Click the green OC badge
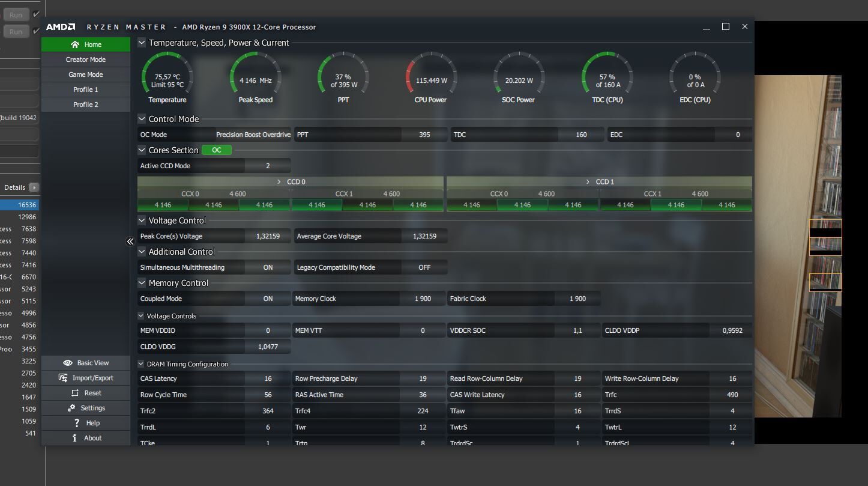The image size is (868, 486). coord(217,150)
